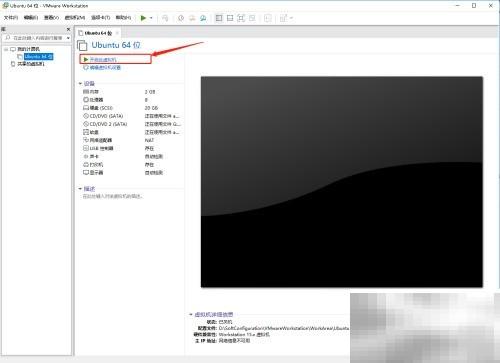Select the Ubuntu 64 位 tab
Screen dimensions: 500x363
pyautogui.click(x=98, y=33)
